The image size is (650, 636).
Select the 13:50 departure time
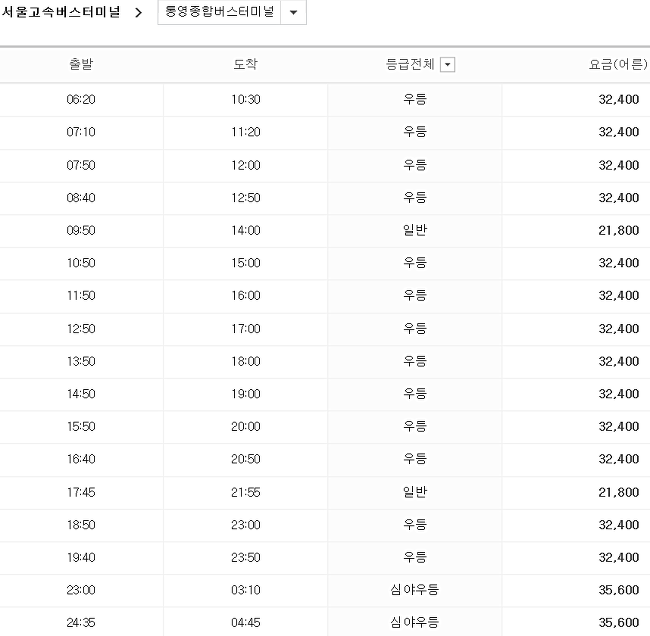click(x=81, y=361)
